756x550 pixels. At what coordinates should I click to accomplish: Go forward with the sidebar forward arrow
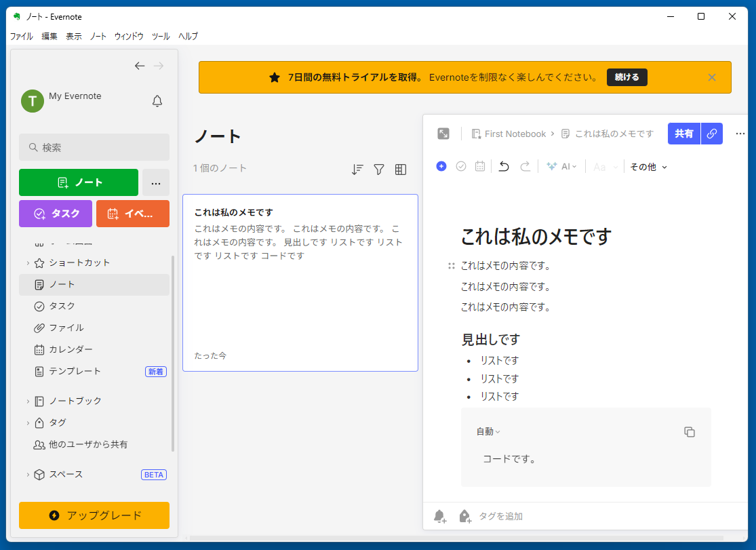coord(159,66)
